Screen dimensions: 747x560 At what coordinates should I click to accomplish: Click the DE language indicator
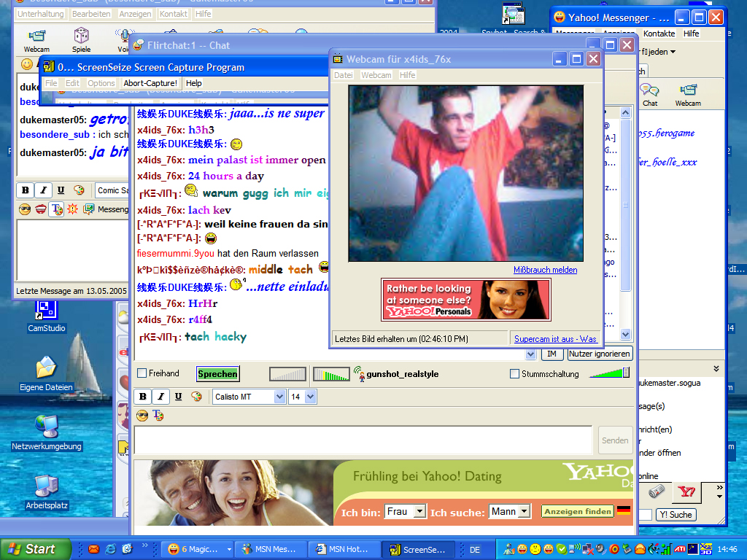click(475, 549)
